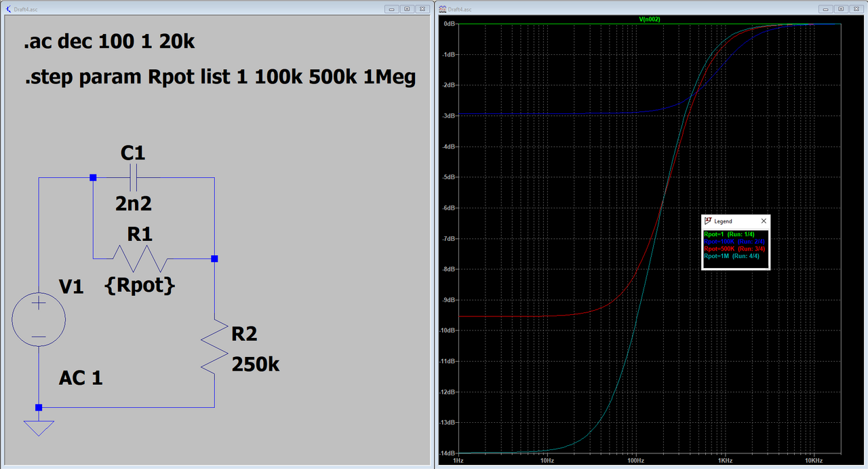Click the {Rpot} value text
The image size is (868, 469).
pos(140,286)
